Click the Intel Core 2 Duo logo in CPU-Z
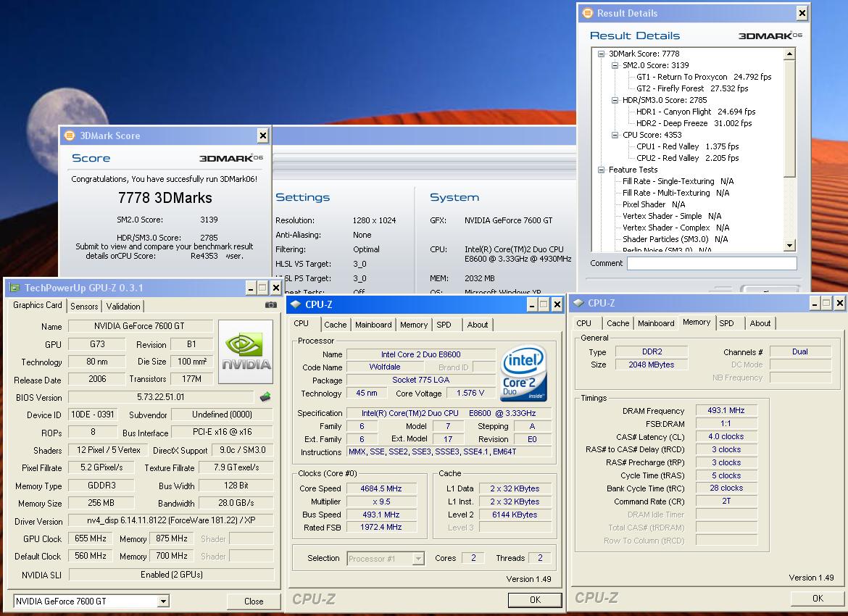848x616 pixels. click(523, 373)
